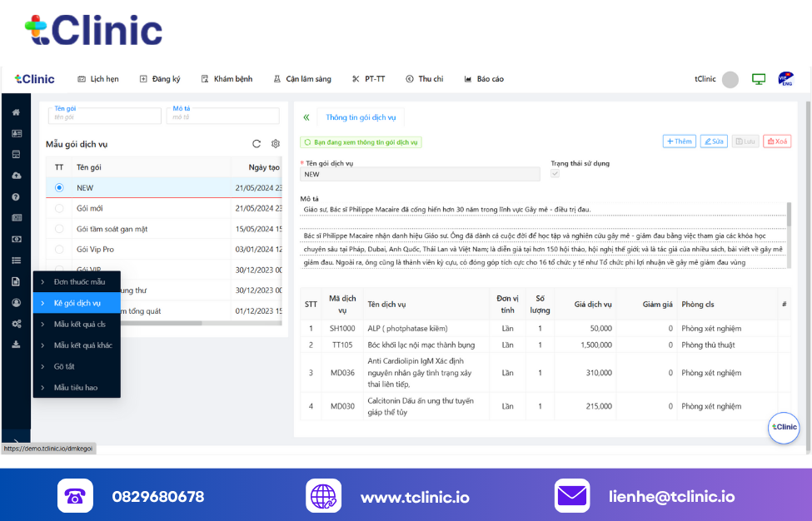Viewport: 812px width, 521px height.
Task: Select Gói tầm soát gan mật radio
Action: pyautogui.click(x=59, y=229)
